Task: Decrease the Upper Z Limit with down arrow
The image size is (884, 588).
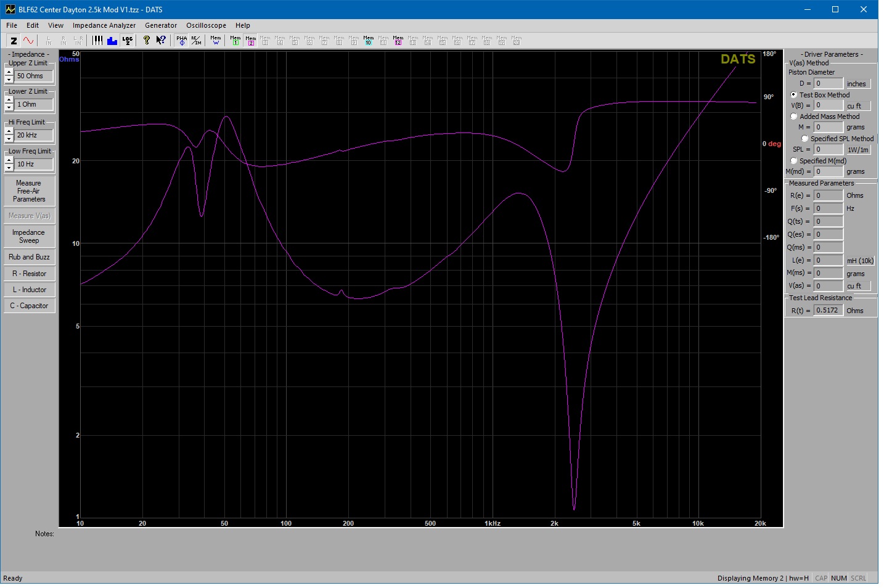Action: pos(9,80)
